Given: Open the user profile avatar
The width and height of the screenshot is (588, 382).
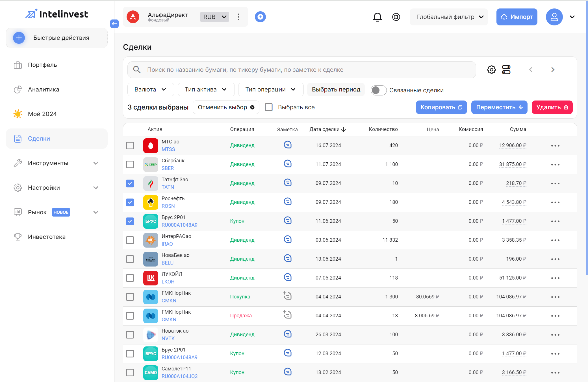Looking at the screenshot, I should (x=554, y=17).
